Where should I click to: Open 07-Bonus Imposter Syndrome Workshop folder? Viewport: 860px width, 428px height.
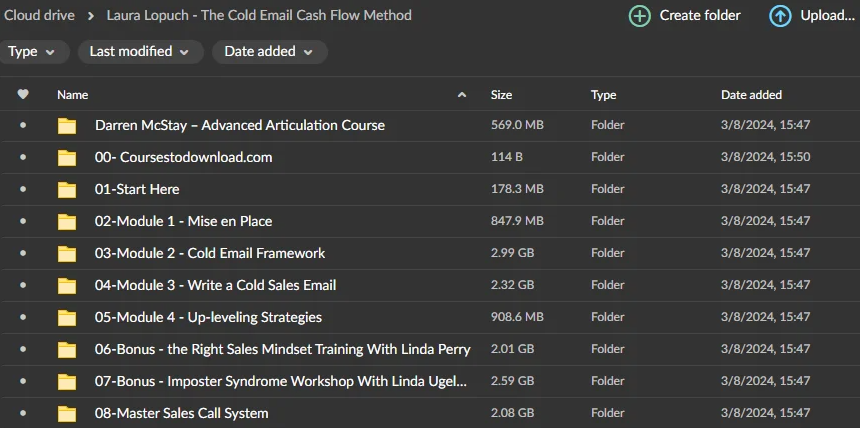coord(281,381)
